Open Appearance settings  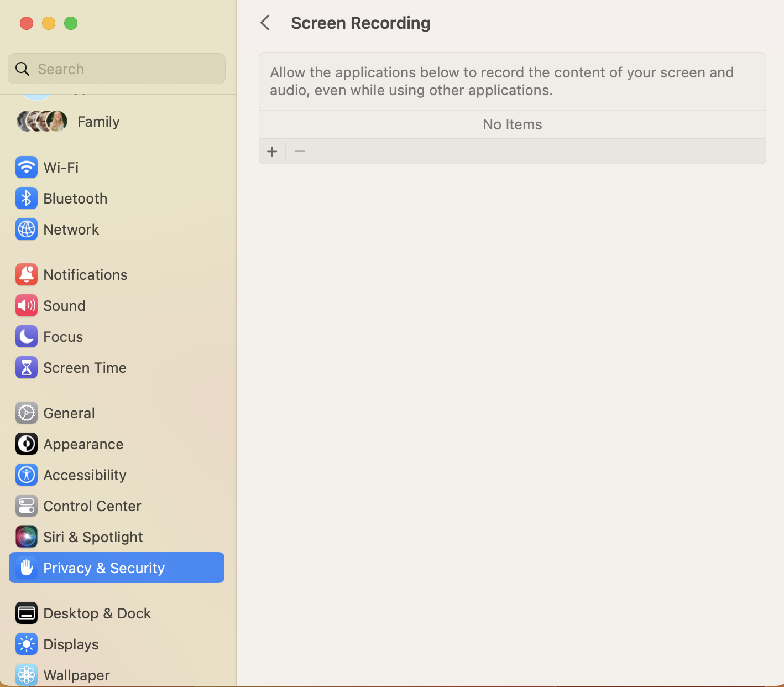[x=83, y=444]
